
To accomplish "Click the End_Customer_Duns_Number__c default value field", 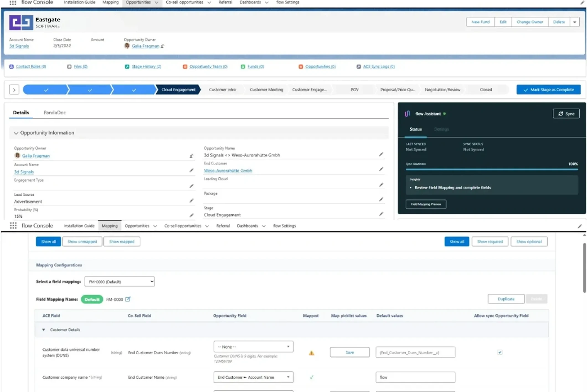I will pos(415,352).
